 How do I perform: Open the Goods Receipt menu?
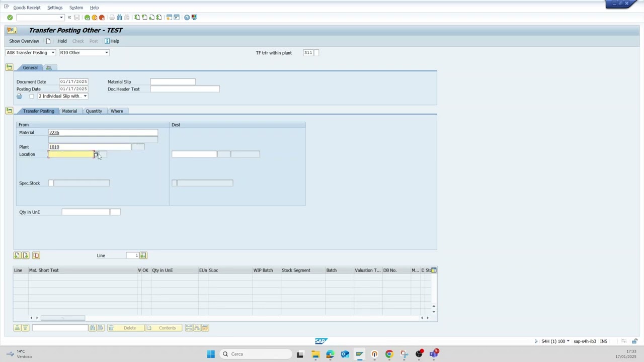pyautogui.click(x=27, y=8)
